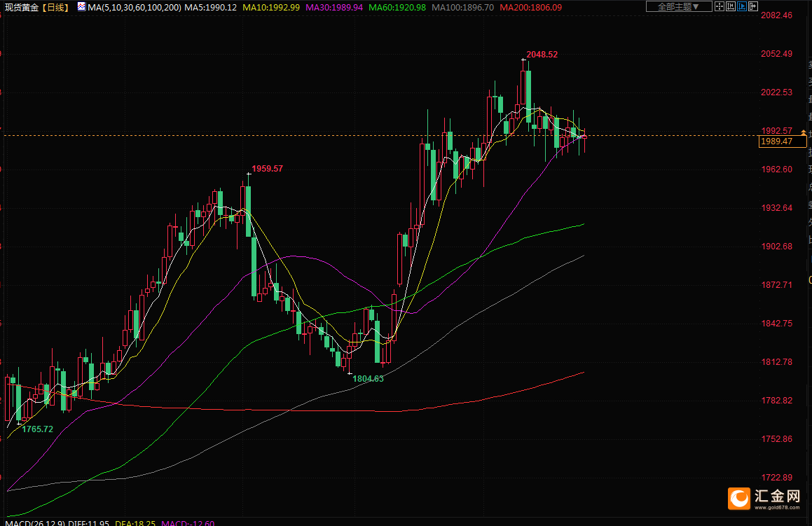Select the yellow MA10:1992.99 legend

pos(272,7)
